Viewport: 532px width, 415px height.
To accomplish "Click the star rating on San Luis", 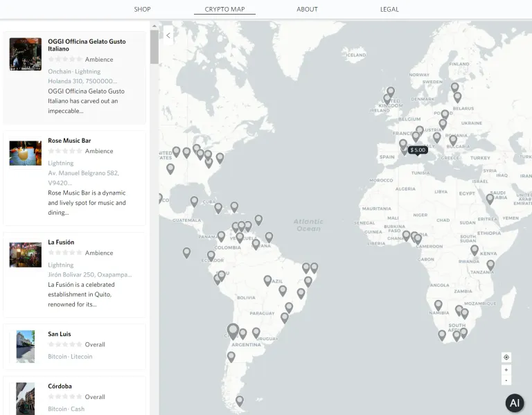I will click(x=65, y=344).
